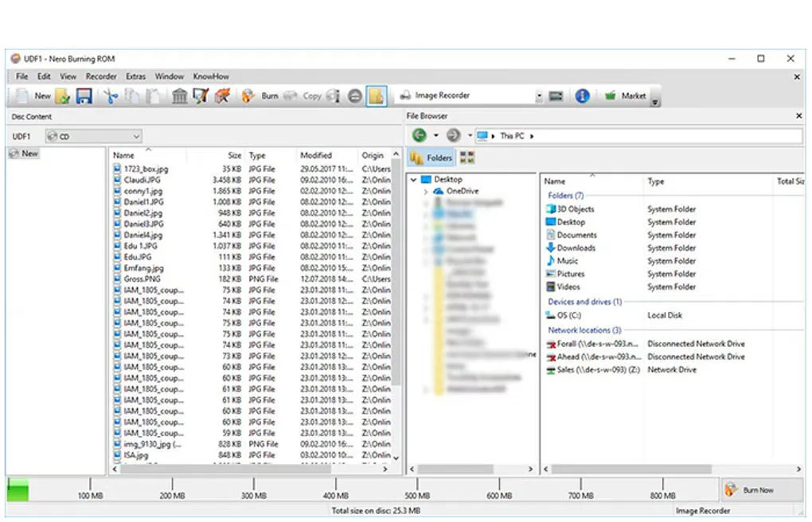The image size is (812, 522).
Task: Open forward button history dropdown
Action: point(470,136)
